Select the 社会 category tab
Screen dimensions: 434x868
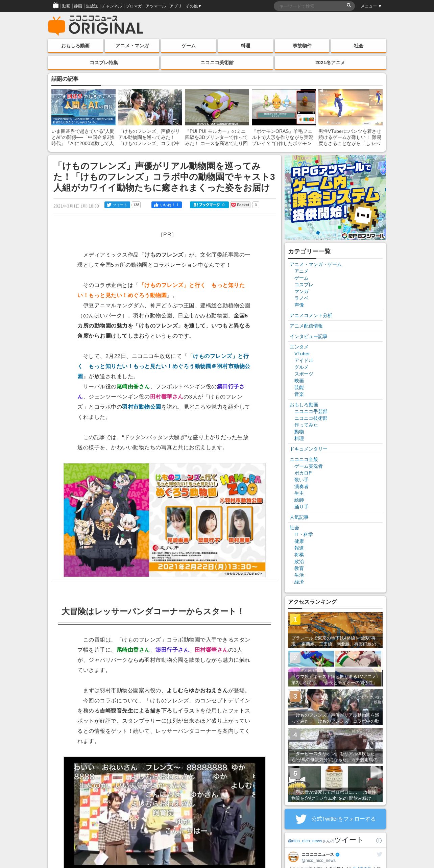pyautogui.click(x=359, y=46)
